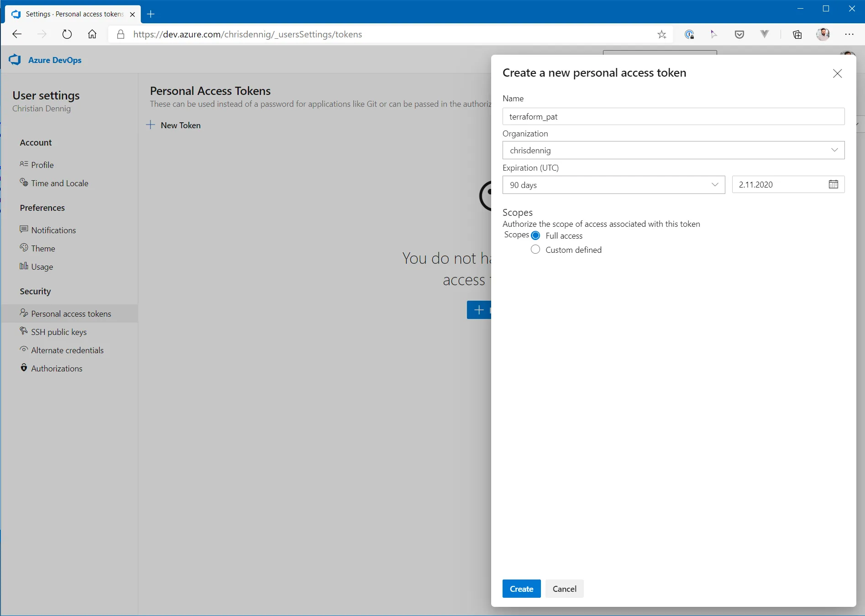Cancel the token creation dialog

click(x=564, y=589)
